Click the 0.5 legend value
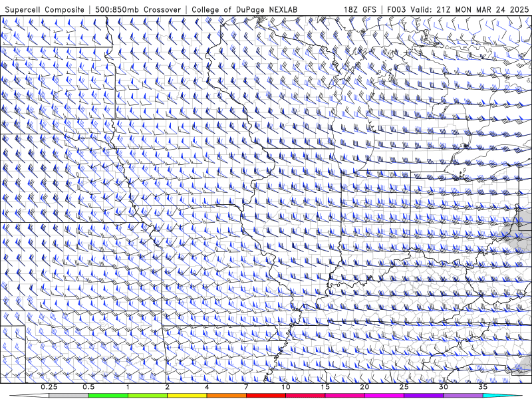 click(x=88, y=387)
